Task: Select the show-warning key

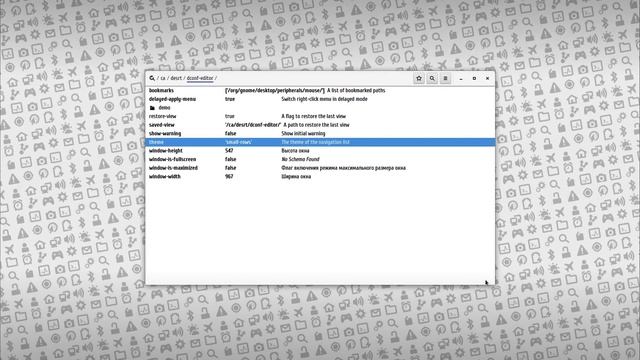Action: click(x=320, y=133)
